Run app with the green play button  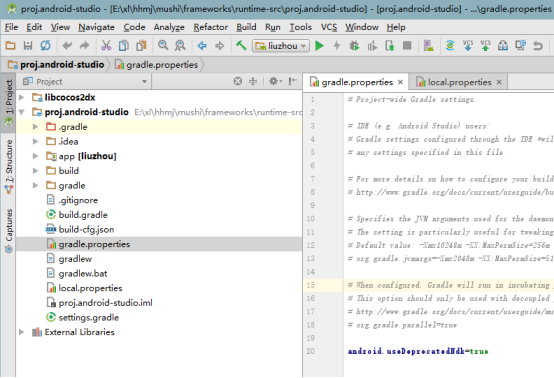coord(319,46)
